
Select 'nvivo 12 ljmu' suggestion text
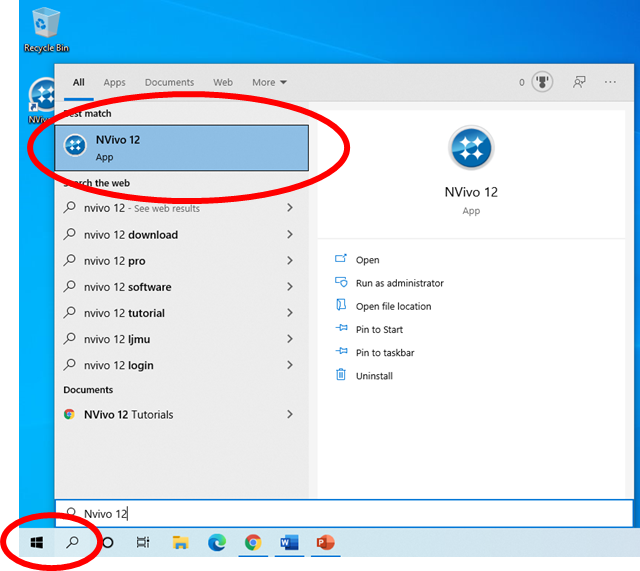coord(117,339)
